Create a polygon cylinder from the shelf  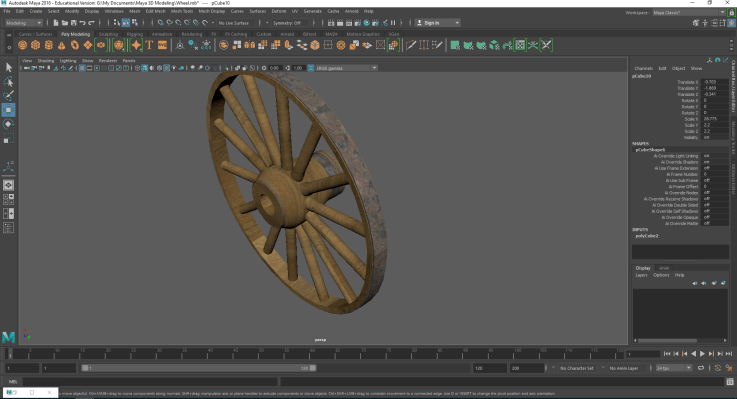pyautogui.click(x=49, y=45)
